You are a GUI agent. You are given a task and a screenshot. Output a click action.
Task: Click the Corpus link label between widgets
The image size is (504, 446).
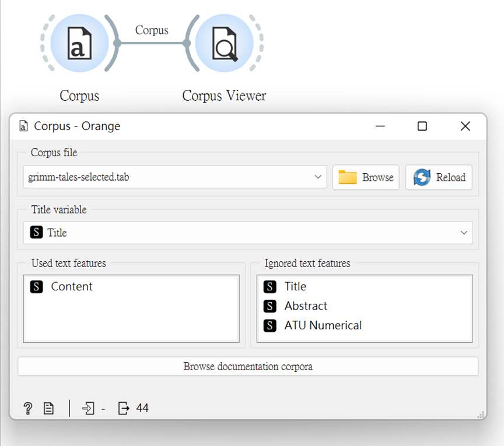(x=152, y=30)
